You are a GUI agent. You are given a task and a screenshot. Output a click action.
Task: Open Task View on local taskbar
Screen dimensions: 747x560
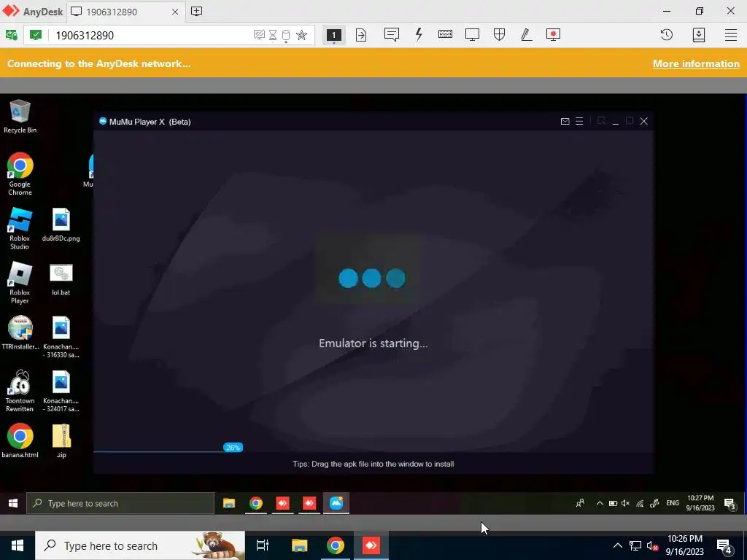263,545
